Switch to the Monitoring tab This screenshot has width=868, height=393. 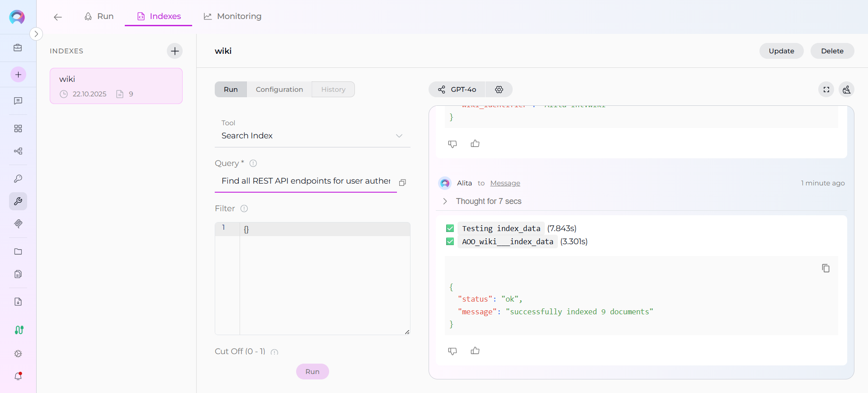[x=233, y=16]
